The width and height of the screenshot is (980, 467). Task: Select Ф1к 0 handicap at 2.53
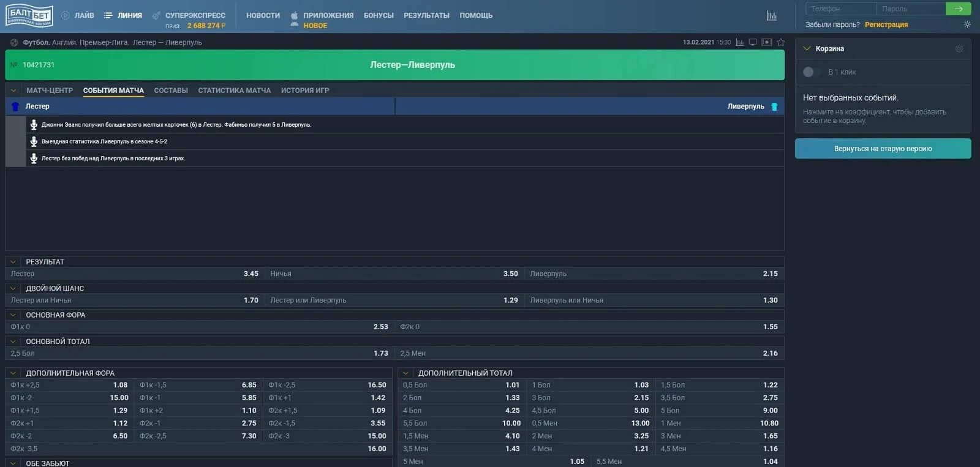pyautogui.click(x=200, y=327)
